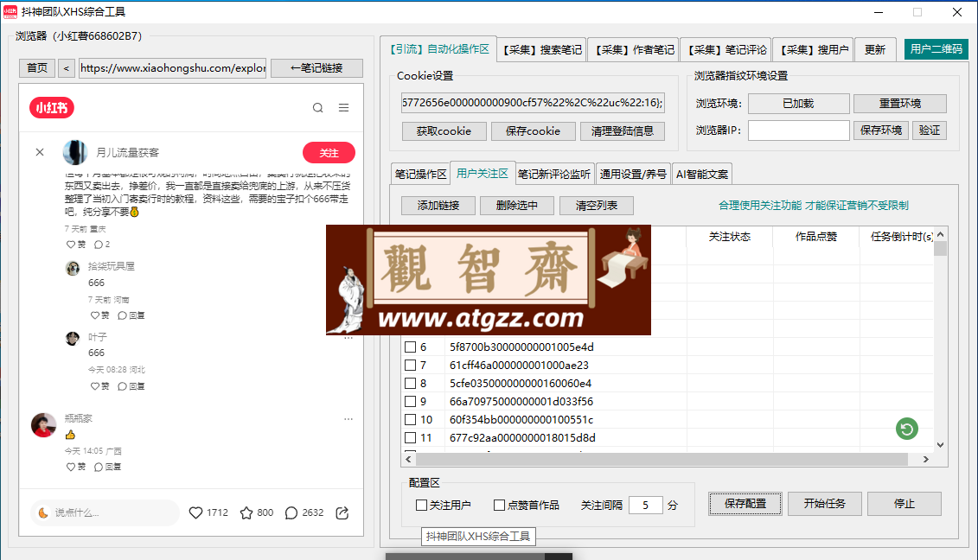
Task: Open the 通用设置/养号 sub-tab
Action: tap(633, 175)
